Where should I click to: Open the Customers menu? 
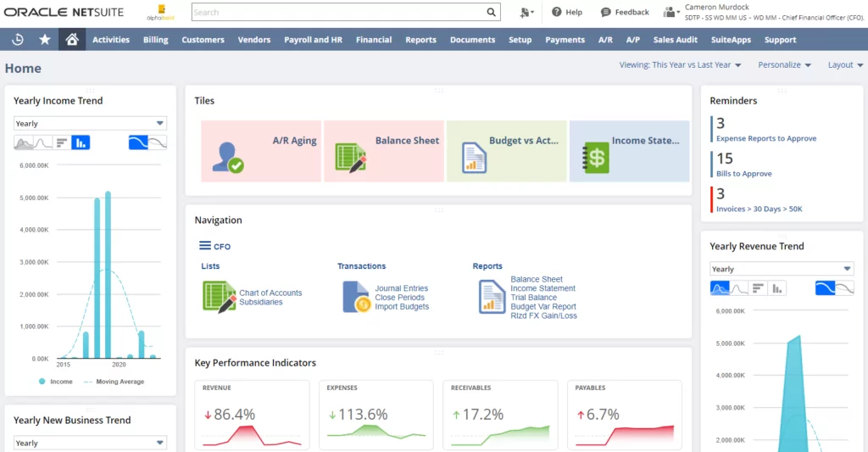(203, 40)
